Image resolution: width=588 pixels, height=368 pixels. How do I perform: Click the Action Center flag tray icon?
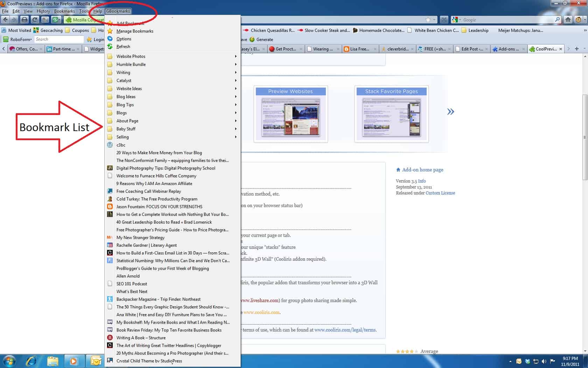(553, 361)
